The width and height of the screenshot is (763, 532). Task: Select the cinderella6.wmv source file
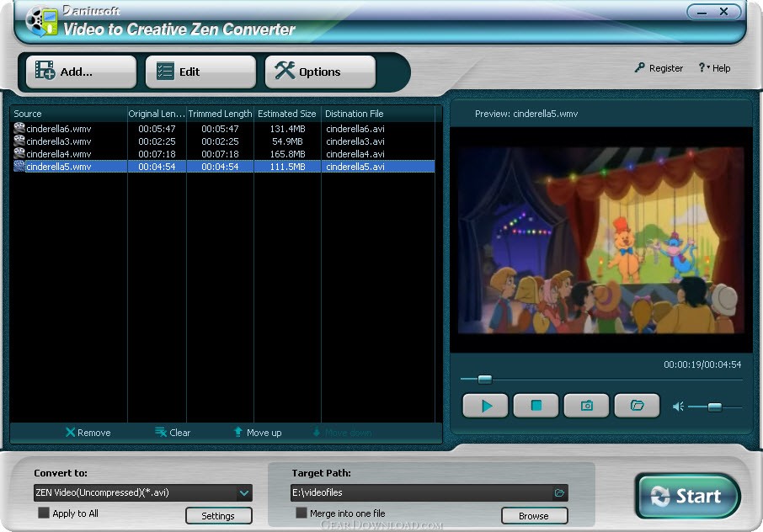pyautogui.click(x=59, y=129)
